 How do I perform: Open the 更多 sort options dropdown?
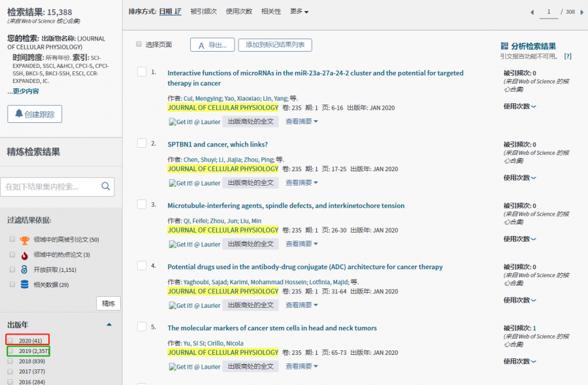[299, 12]
